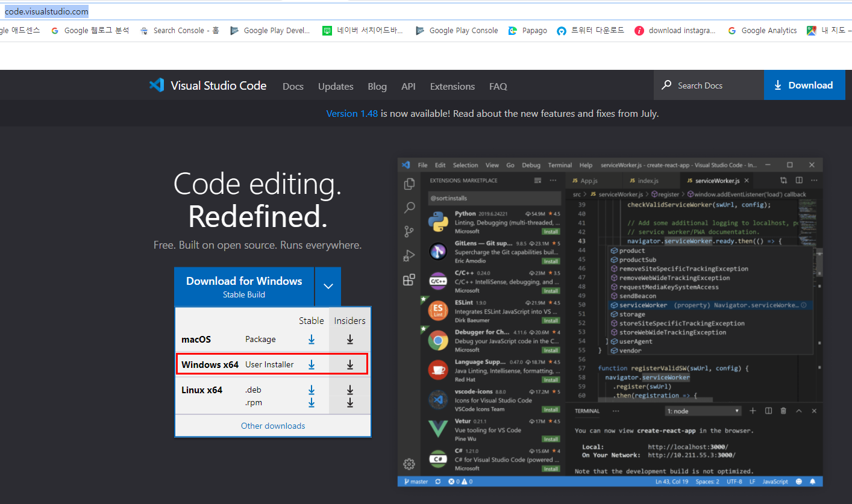Collapse the download options chevron dropdown
The width and height of the screenshot is (852, 504).
coord(328,287)
